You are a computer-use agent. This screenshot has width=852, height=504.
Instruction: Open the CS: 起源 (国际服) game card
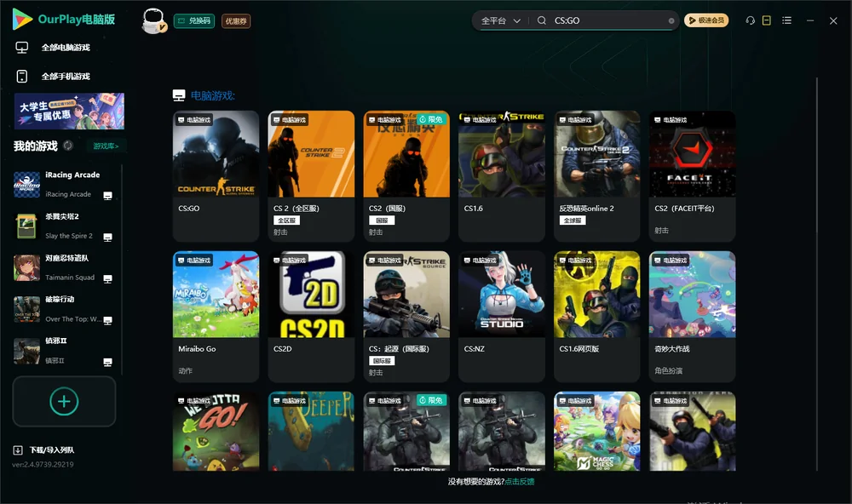tap(406, 316)
